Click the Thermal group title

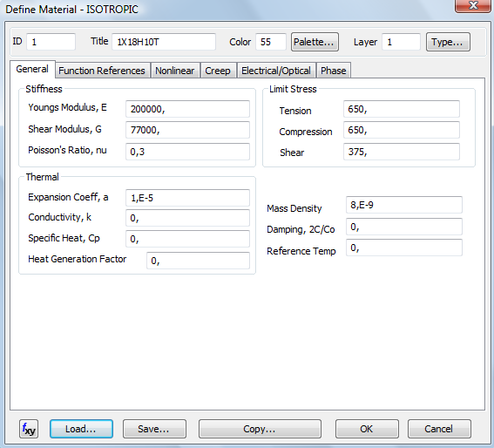click(x=42, y=177)
